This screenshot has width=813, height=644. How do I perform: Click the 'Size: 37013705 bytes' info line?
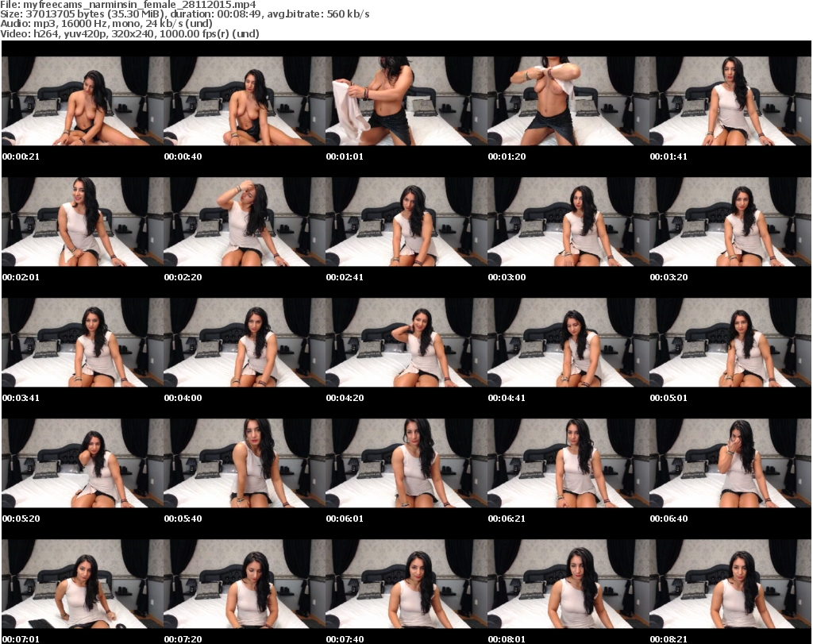click(185, 14)
